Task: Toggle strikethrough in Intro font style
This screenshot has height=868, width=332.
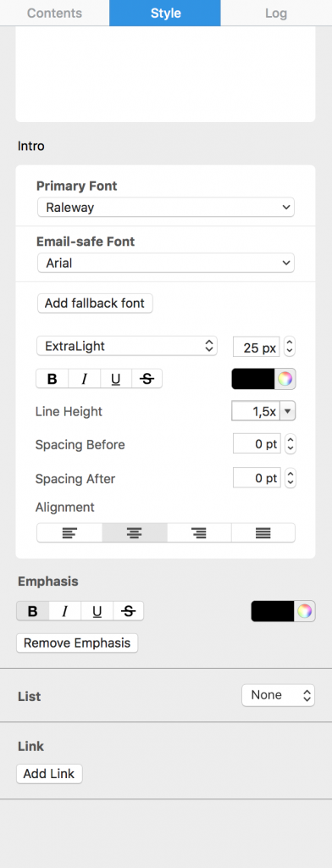Action: tap(147, 379)
